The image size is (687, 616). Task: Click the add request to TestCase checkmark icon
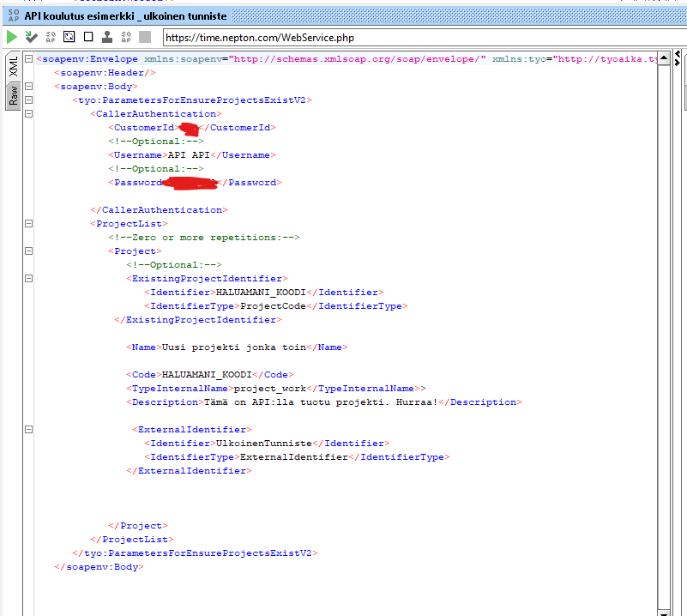coord(31,37)
